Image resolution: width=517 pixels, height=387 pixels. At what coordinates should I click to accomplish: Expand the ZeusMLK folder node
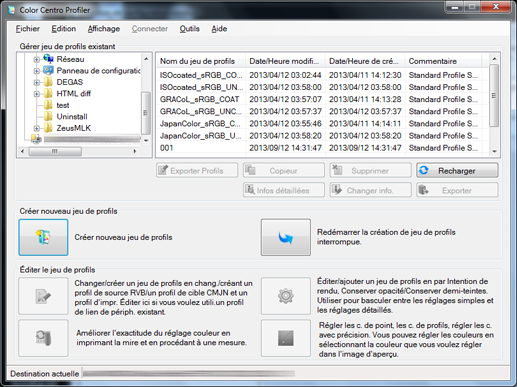36,128
